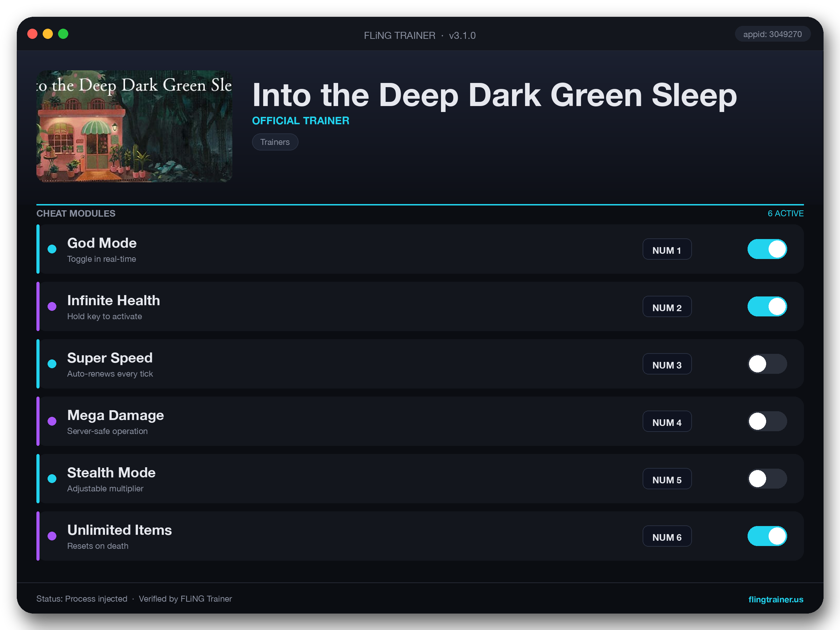
Task: Open the game cover art thumbnail
Action: [134, 126]
